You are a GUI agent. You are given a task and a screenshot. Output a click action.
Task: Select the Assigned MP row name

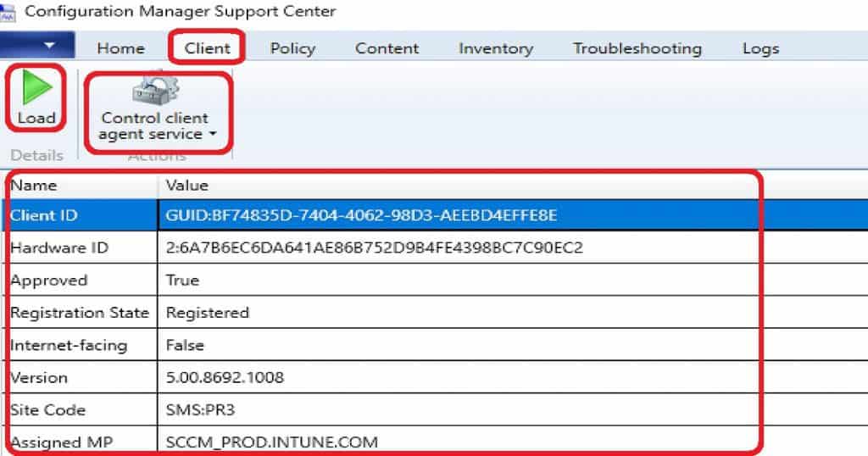tap(61, 442)
